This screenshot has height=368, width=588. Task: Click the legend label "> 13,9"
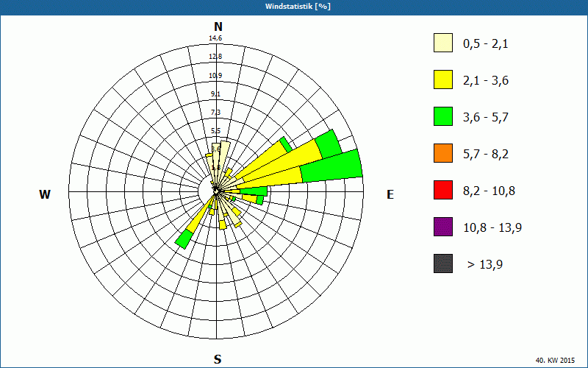tap(485, 265)
